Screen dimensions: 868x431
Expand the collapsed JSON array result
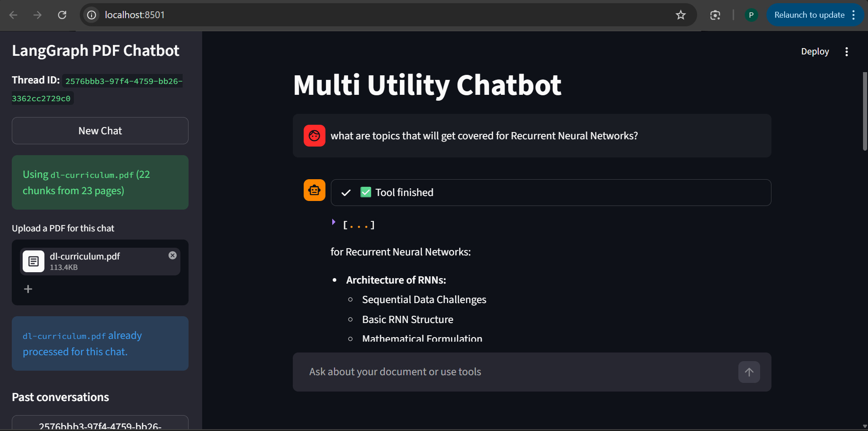pos(334,222)
